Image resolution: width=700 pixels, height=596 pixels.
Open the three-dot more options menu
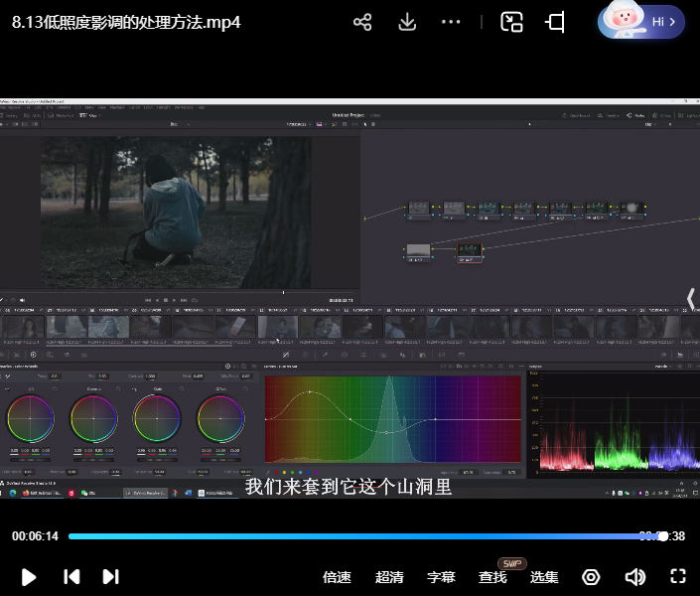[451, 22]
